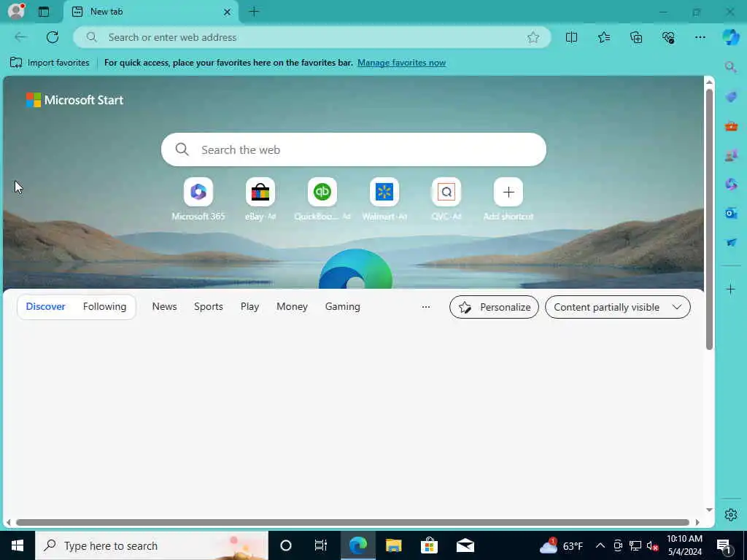The width and height of the screenshot is (747, 560).
Task: Select the Discover tab
Action: (x=46, y=307)
